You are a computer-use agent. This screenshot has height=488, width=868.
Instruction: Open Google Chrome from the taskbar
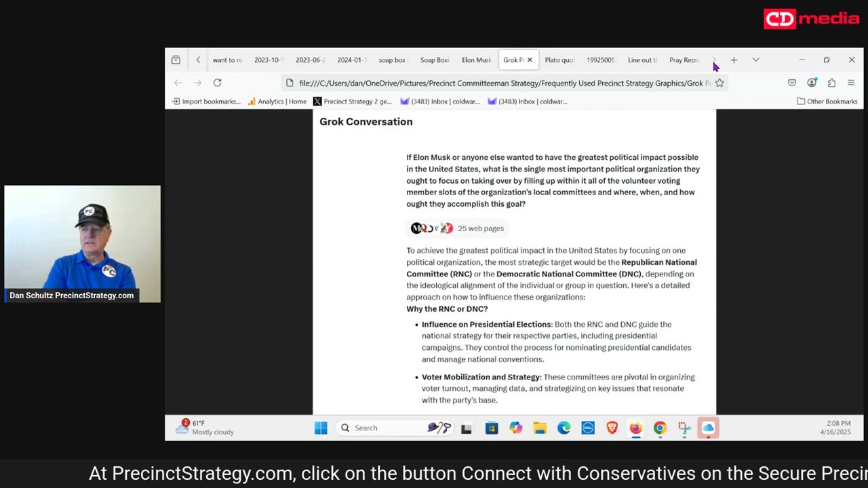(660, 428)
